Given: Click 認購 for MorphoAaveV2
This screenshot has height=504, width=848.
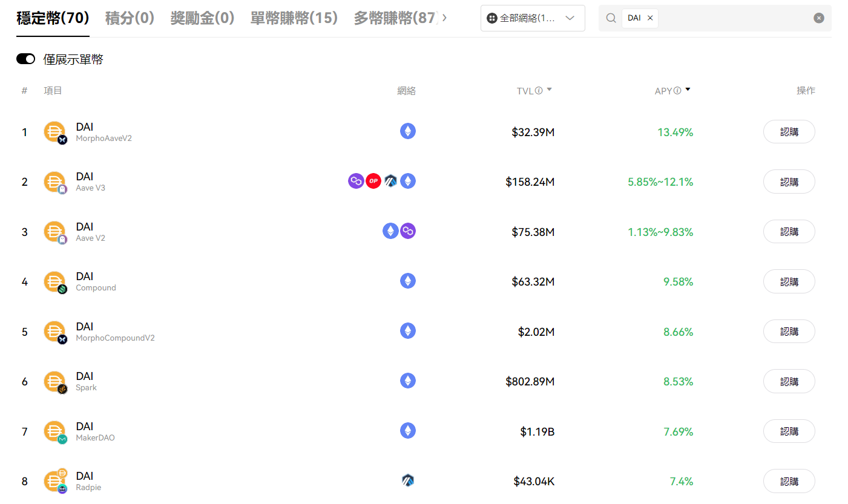Looking at the screenshot, I should pyautogui.click(x=789, y=131).
